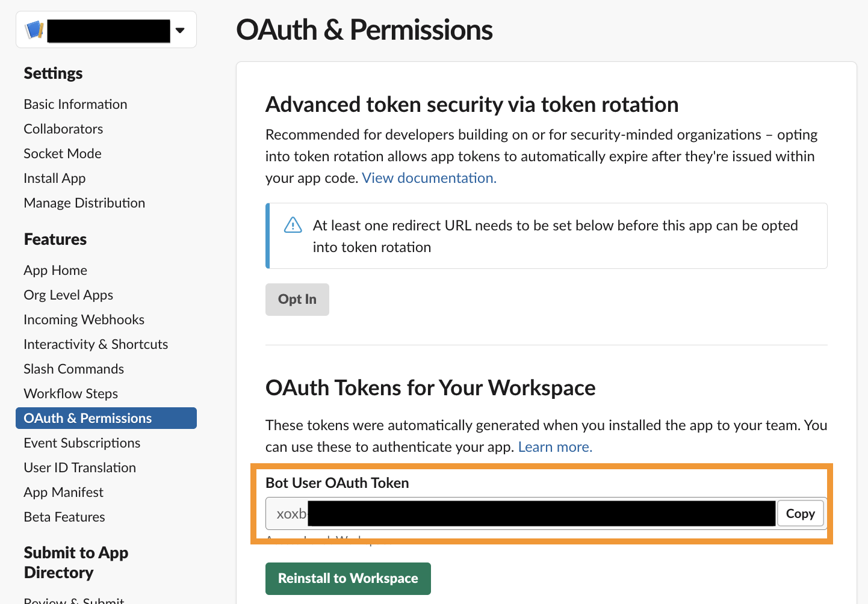The image size is (868, 604).
Task: Click Reinstall to Workspace button
Action: [348, 578]
